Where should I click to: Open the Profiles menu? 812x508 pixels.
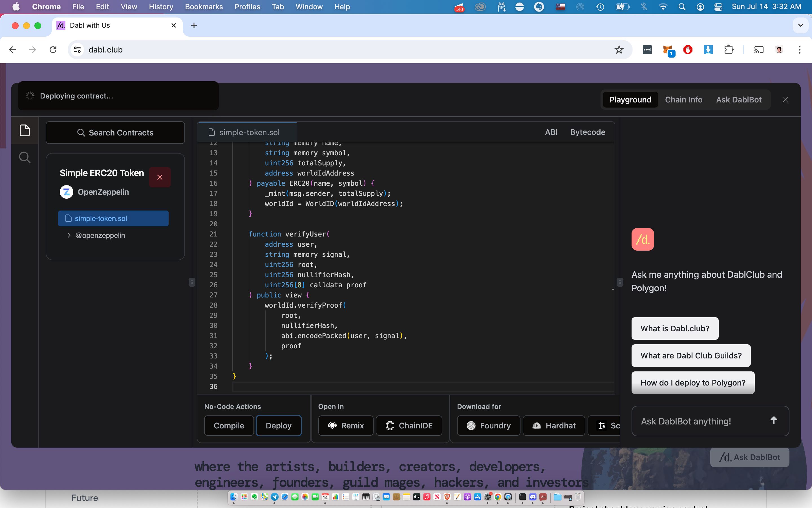point(247,7)
